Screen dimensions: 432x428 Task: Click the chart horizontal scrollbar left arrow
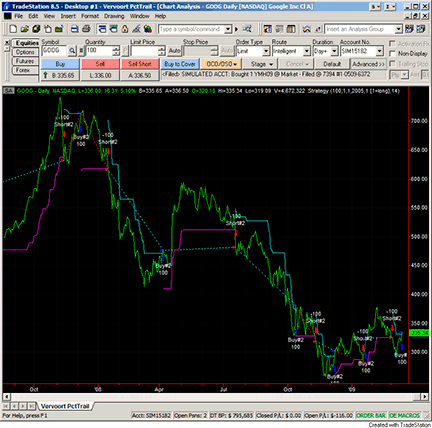coord(6,397)
